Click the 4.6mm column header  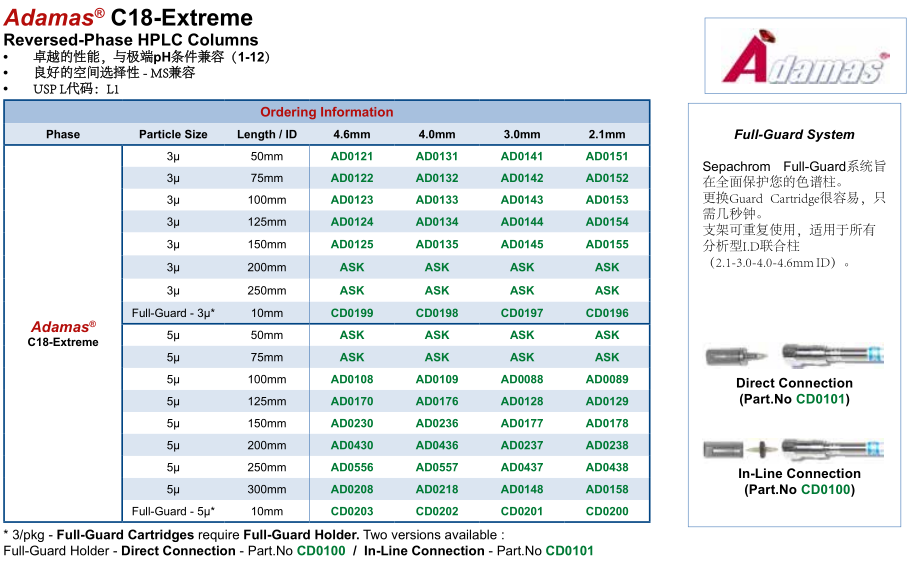pyautogui.click(x=352, y=134)
